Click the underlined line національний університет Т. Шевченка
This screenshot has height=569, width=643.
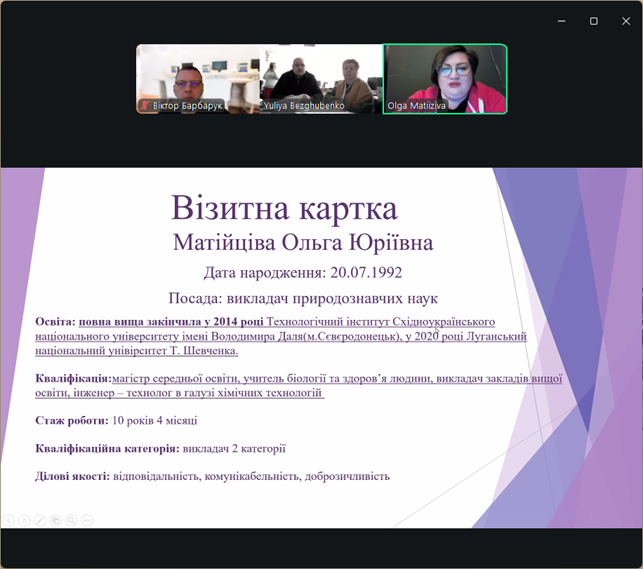(x=137, y=351)
